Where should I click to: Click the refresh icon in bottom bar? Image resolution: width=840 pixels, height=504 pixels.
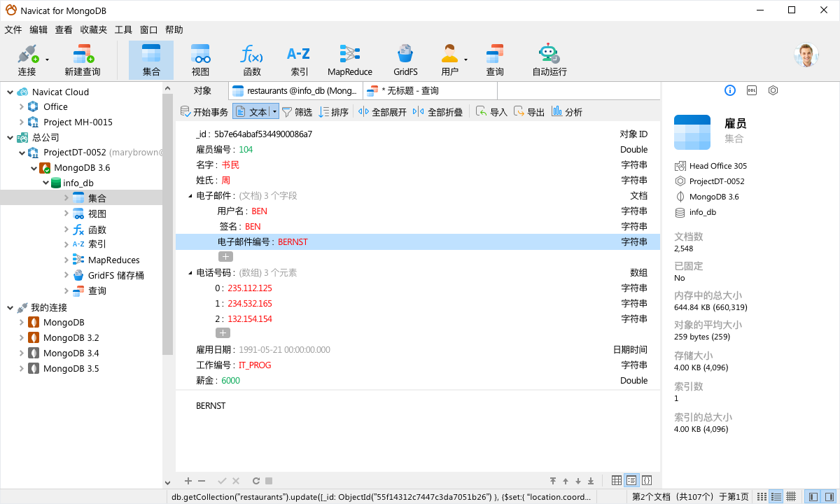point(256,481)
